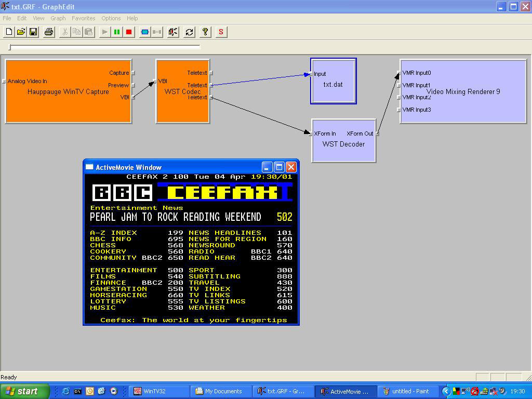The width and height of the screenshot is (532, 399).
Task: Click Analog Video In pin
Action: click(4, 81)
